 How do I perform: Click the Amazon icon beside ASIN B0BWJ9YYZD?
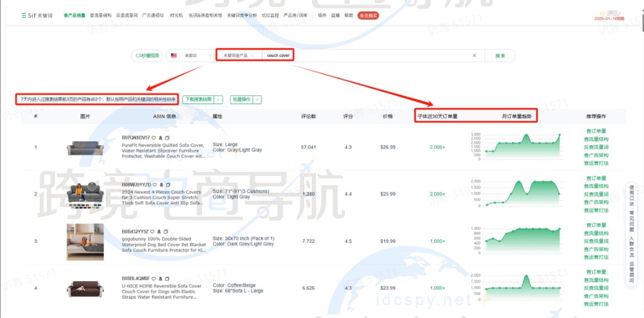point(160,185)
